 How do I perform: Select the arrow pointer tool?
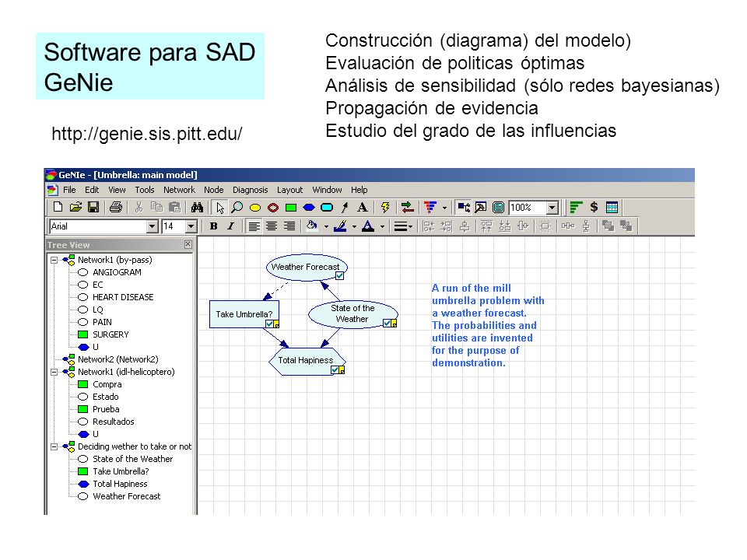click(219, 208)
